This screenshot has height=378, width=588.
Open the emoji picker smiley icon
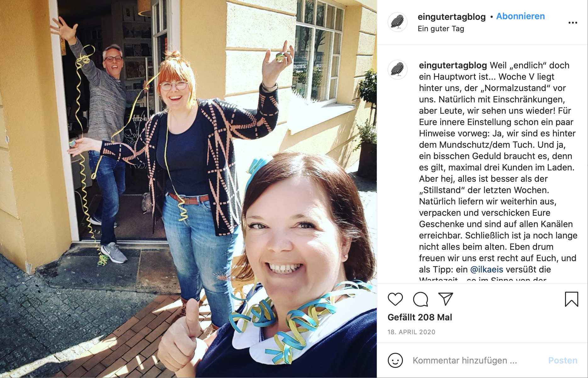point(395,360)
